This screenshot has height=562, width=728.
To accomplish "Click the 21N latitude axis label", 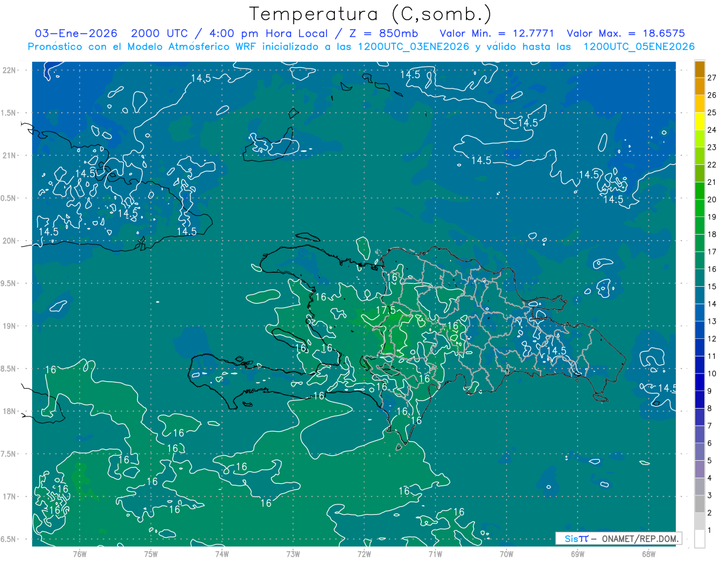I will [10, 155].
